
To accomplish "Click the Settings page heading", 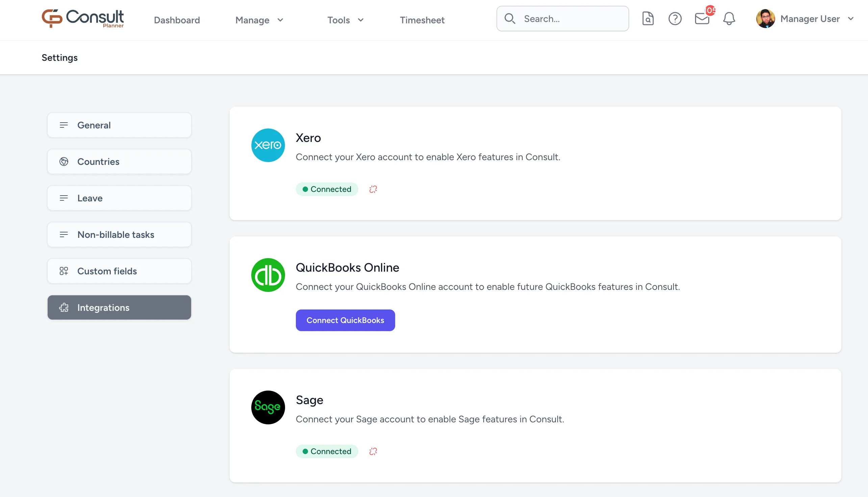I will coord(60,58).
